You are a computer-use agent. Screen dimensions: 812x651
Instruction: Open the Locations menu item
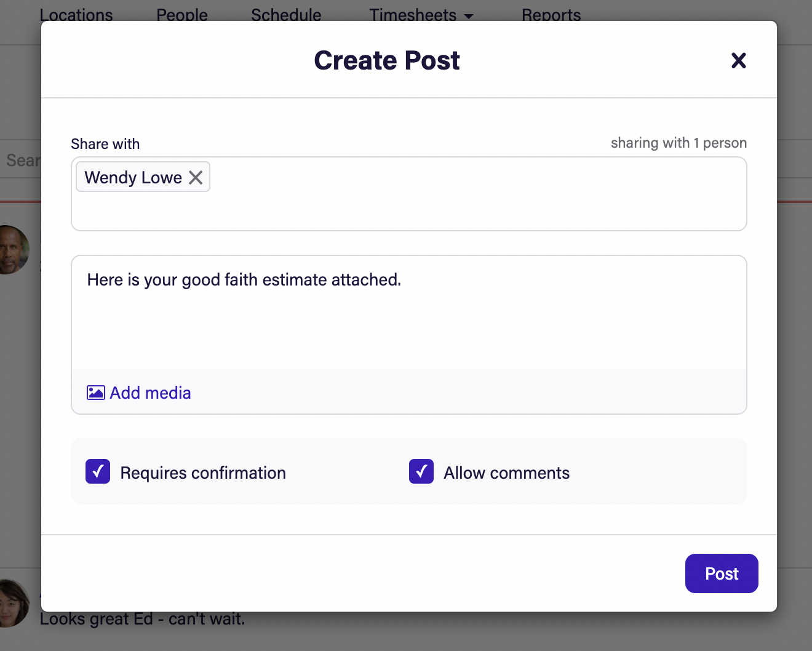76,15
